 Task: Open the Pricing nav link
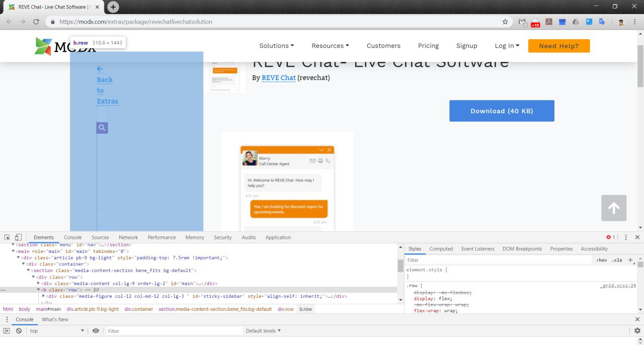point(428,46)
